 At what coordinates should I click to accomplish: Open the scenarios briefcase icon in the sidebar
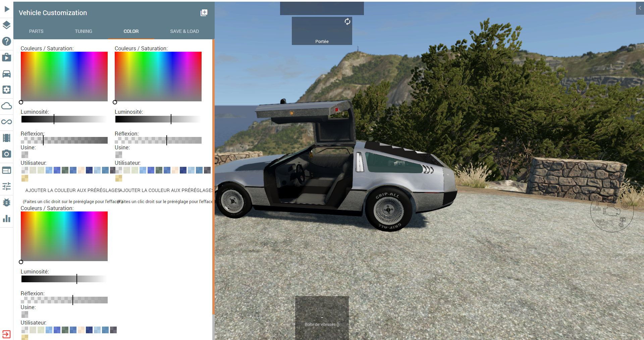tap(6, 57)
